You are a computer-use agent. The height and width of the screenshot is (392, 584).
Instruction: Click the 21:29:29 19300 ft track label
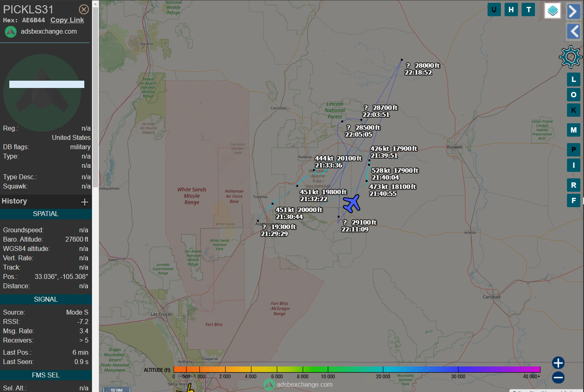point(278,230)
